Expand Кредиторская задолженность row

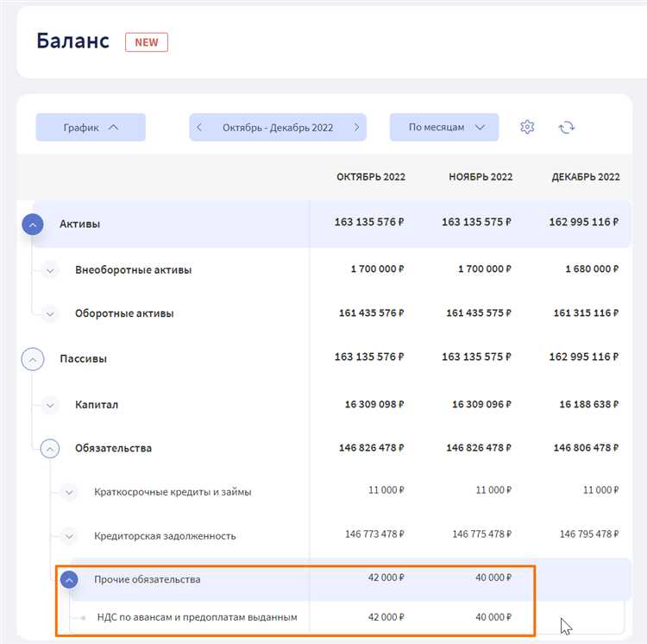point(69,536)
